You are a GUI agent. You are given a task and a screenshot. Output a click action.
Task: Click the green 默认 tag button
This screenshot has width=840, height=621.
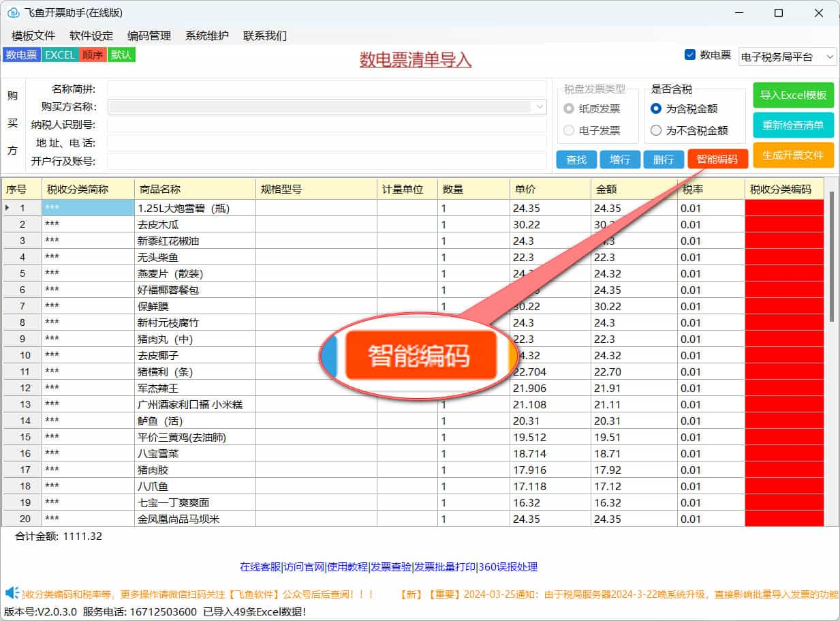(121, 55)
